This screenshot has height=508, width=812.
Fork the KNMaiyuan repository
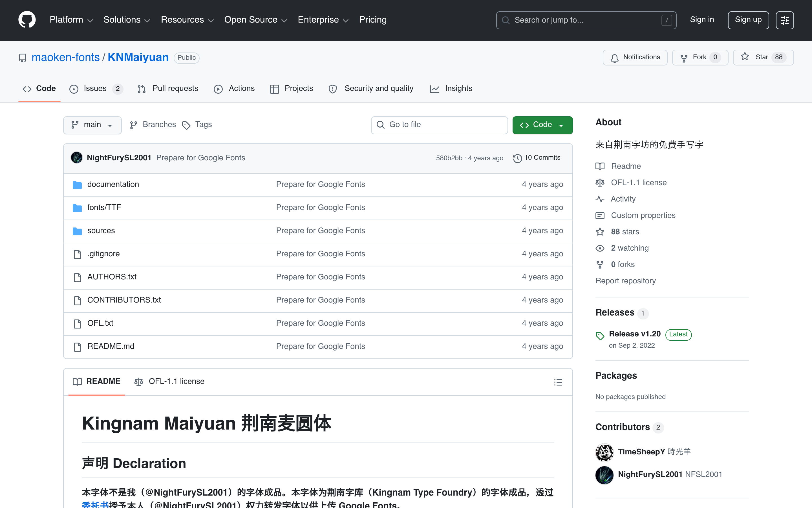(700, 58)
